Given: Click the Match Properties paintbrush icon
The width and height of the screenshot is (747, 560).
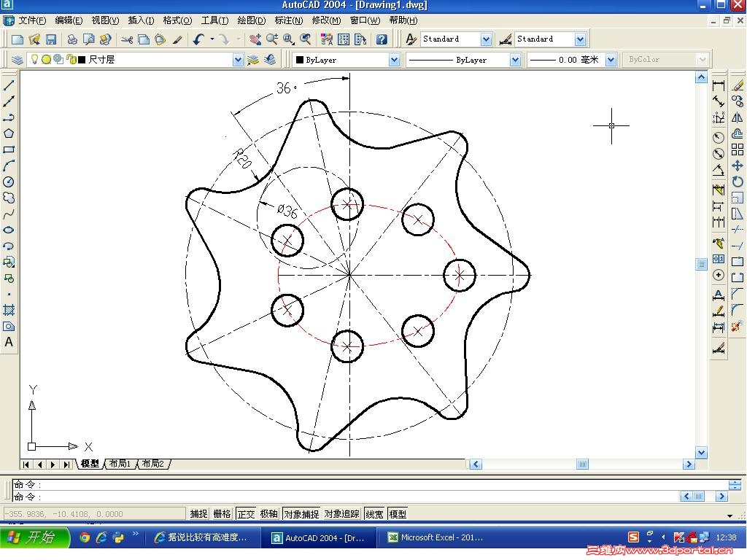Looking at the screenshot, I should coord(177,39).
